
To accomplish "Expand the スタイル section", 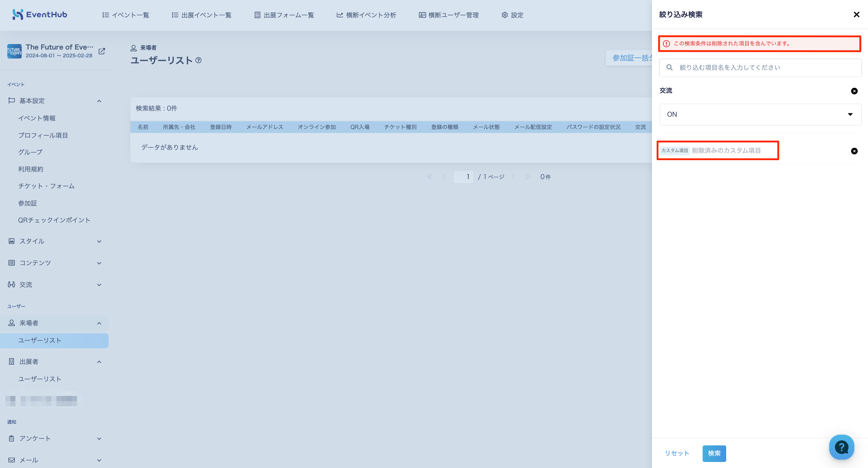I will point(99,242).
